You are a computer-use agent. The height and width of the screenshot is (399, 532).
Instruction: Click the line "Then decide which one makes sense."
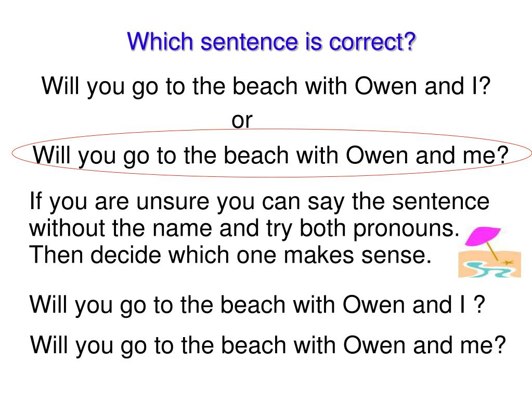230,255
